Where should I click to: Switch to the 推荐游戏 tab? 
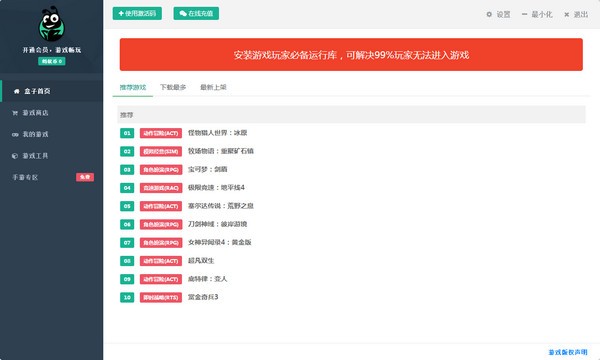(133, 87)
